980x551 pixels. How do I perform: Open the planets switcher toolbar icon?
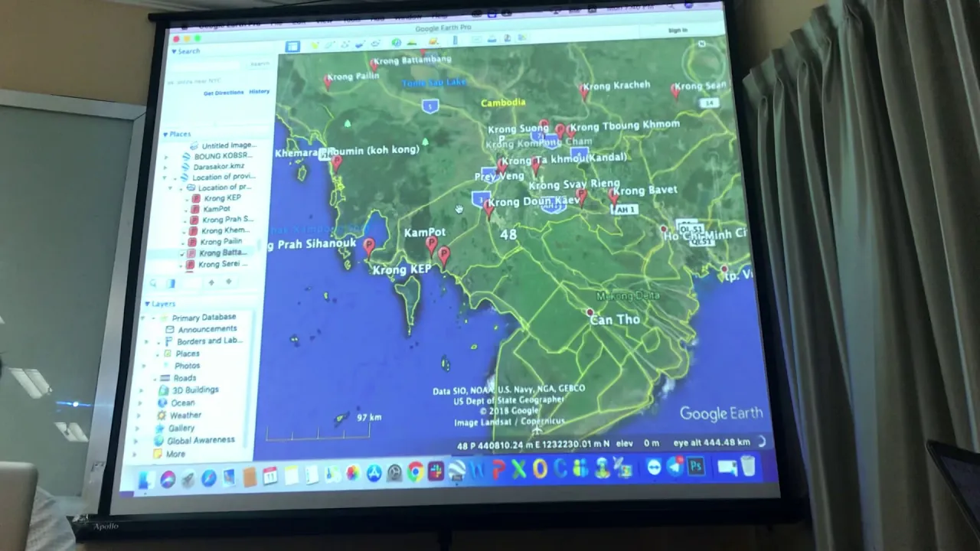[x=433, y=41]
